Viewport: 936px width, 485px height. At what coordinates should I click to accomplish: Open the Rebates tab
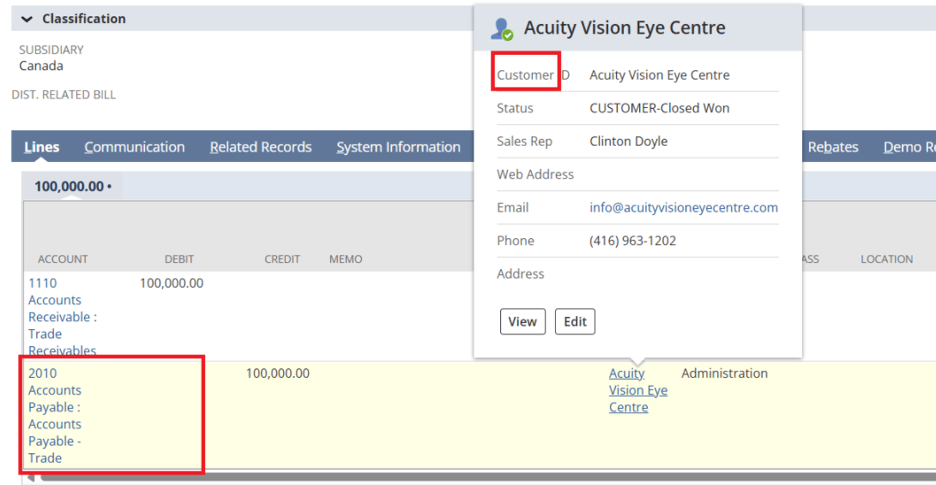pos(833,147)
